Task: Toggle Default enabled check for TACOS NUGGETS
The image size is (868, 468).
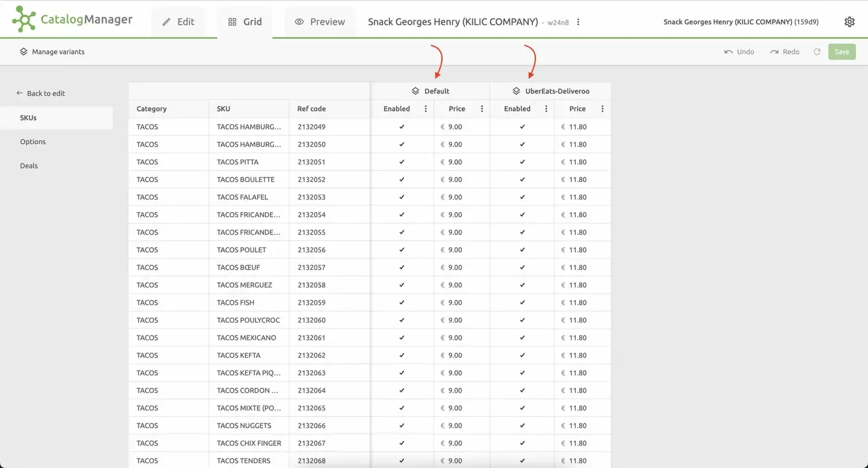Action: click(402, 425)
